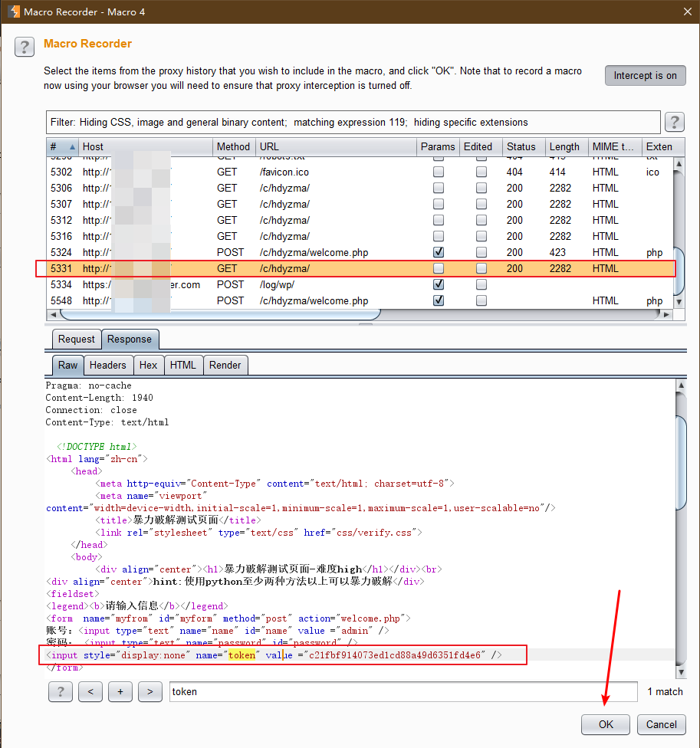Click the help icon beside Macro Recorder title

[x=24, y=47]
